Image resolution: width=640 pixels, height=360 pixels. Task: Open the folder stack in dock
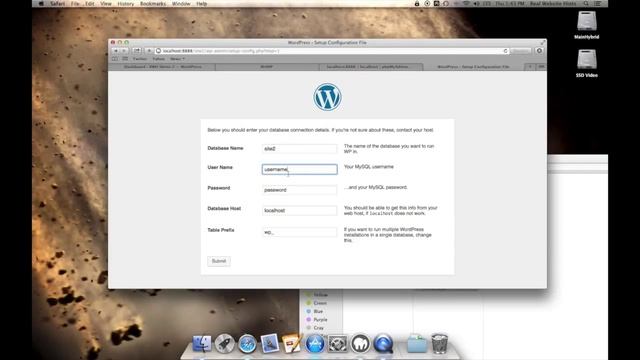click(417, 343)
